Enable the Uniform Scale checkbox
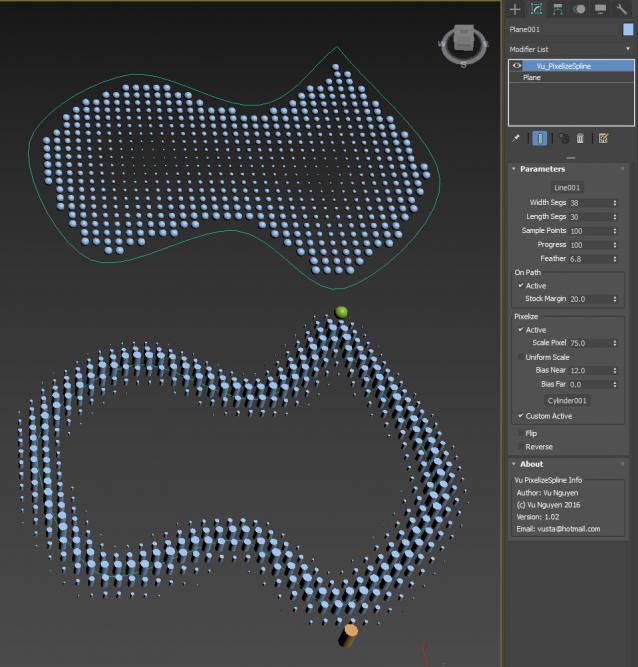Image resolution: width=638 pixels, height=667 pixels. [521, 357]
